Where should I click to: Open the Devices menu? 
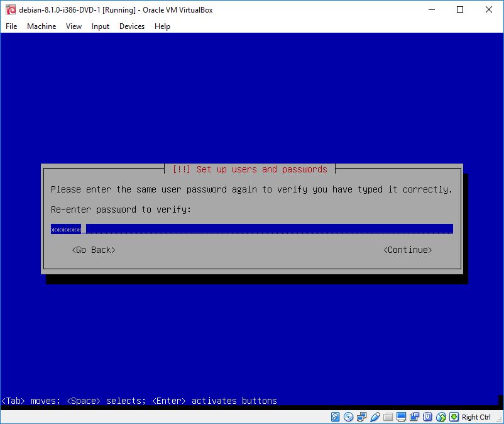coord(132,26)
